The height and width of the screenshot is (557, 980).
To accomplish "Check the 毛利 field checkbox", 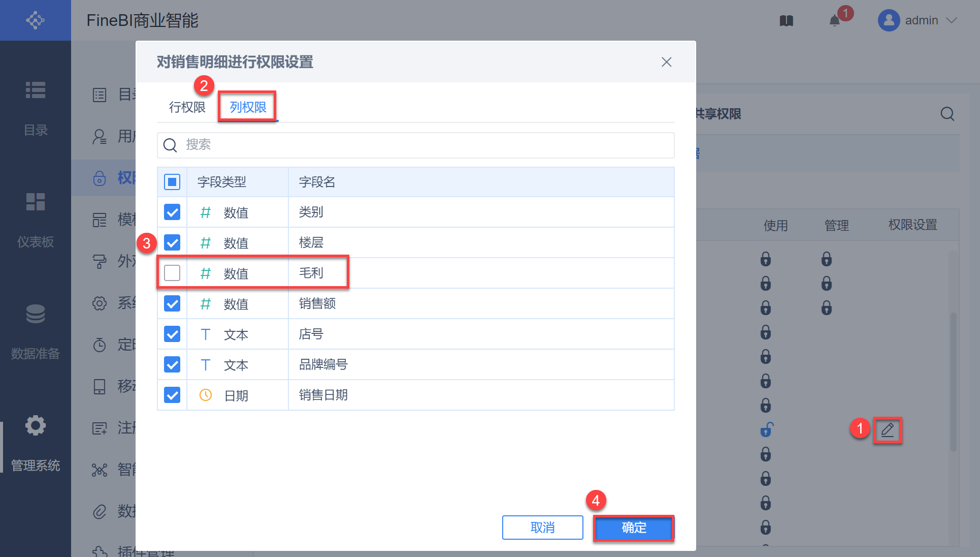I will point(172,273).
